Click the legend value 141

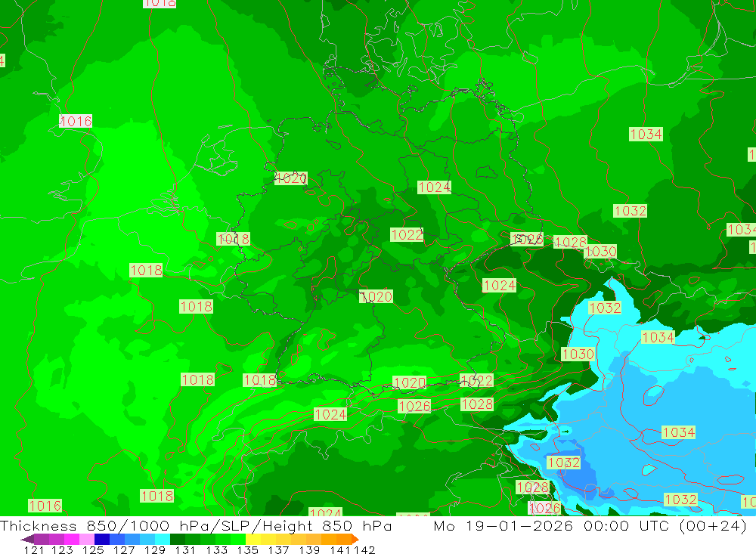[x=340, y=549]
